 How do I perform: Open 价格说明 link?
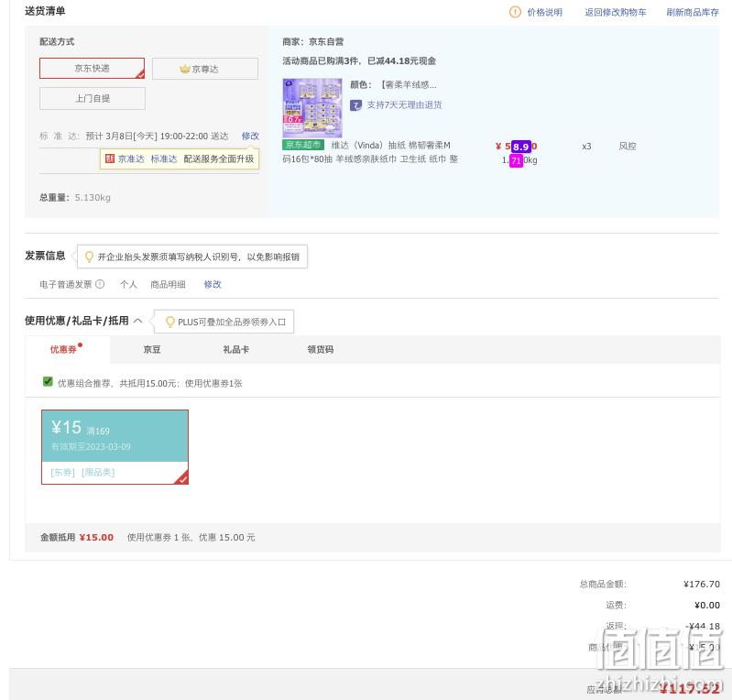pos(544,12)
